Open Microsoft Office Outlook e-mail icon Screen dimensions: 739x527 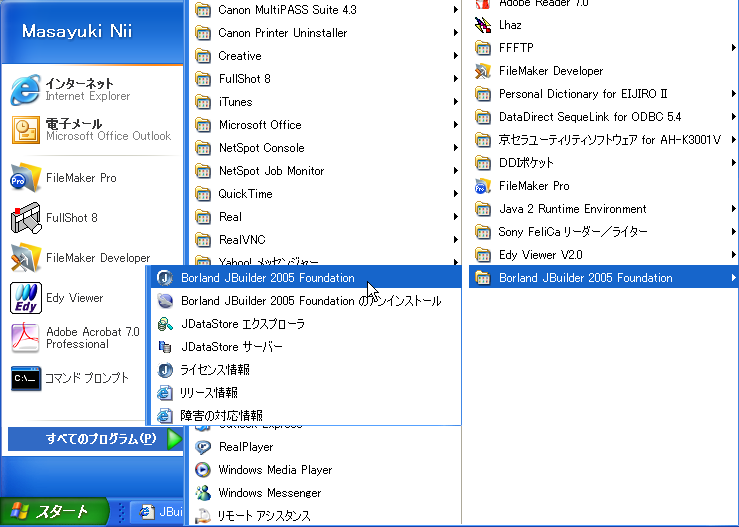pyautogui.click(x=25, y=130)
